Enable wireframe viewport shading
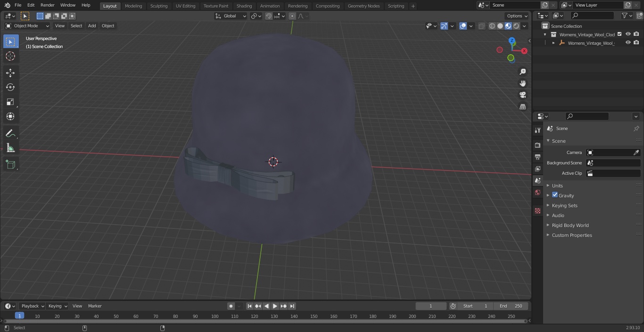 492,26
